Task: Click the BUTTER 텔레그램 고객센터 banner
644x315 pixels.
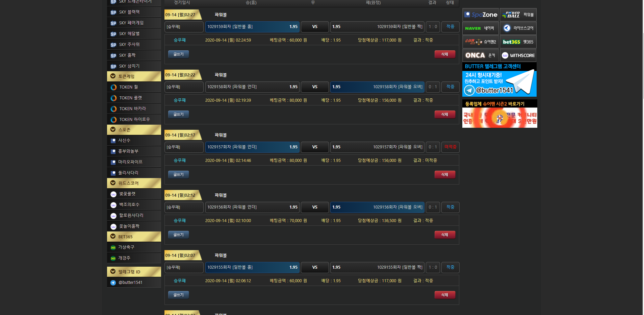Action: (x=499, y=80)
